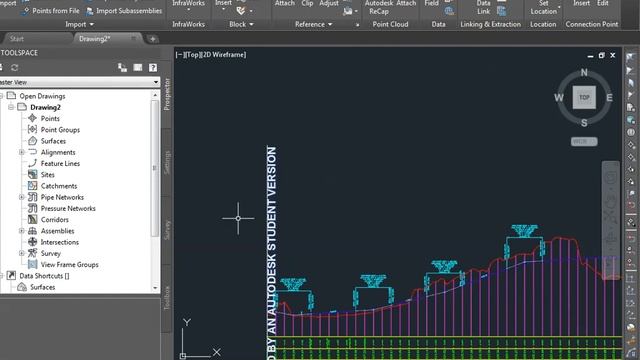Expand the Block panel dropdown
640x360 pixels.
241,24
